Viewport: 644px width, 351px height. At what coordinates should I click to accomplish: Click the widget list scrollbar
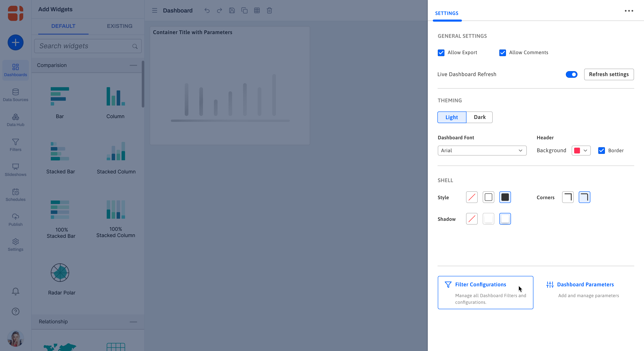pyautogui.click(x=143, y=84)
